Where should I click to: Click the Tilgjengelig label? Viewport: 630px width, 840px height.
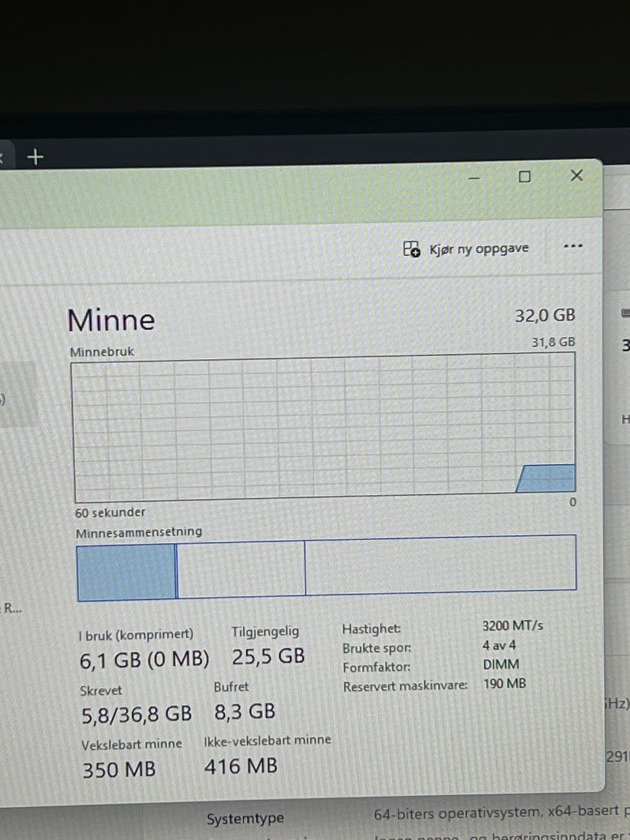[265, 631]
